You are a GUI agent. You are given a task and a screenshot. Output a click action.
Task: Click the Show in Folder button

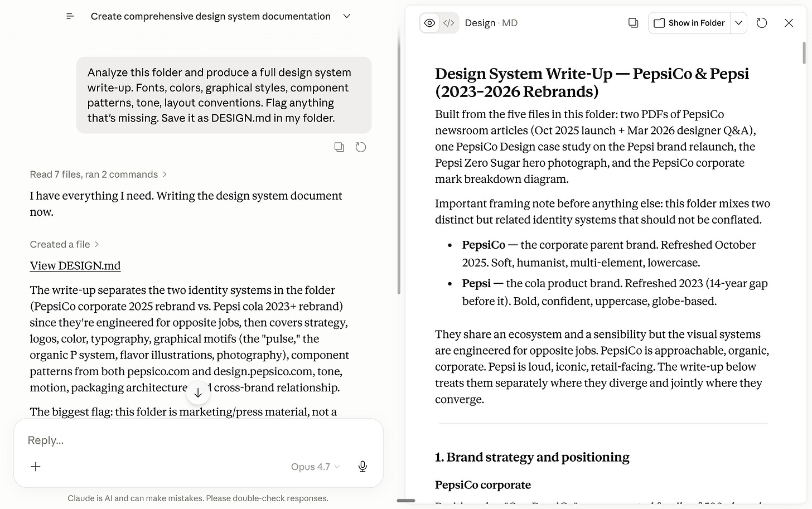689,23
